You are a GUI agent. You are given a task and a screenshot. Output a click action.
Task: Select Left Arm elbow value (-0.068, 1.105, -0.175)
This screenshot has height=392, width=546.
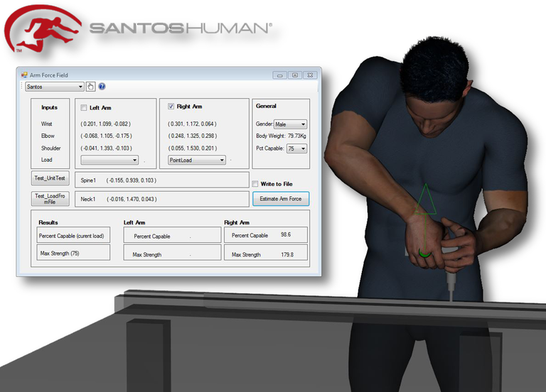point(106,136)
